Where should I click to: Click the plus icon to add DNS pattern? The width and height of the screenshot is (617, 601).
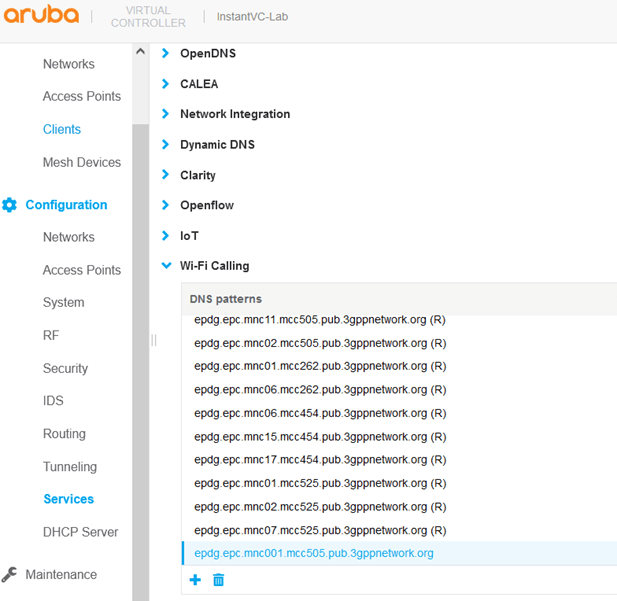[x=195, y=580]
